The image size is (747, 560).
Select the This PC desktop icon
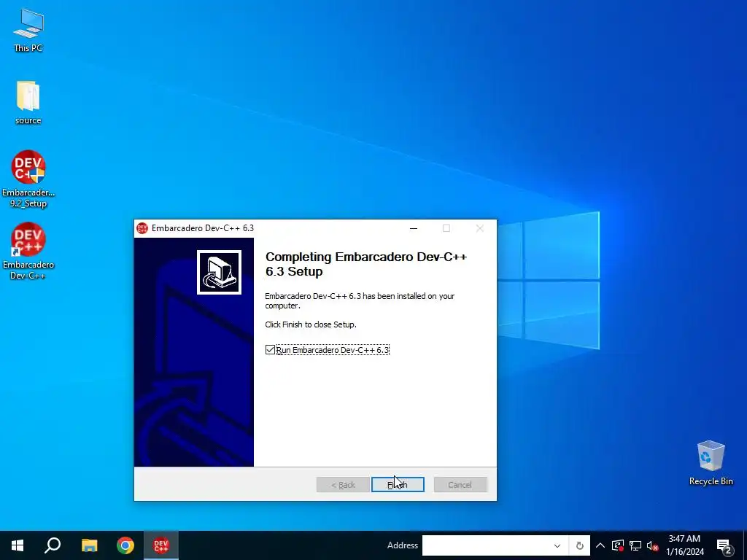28,30
